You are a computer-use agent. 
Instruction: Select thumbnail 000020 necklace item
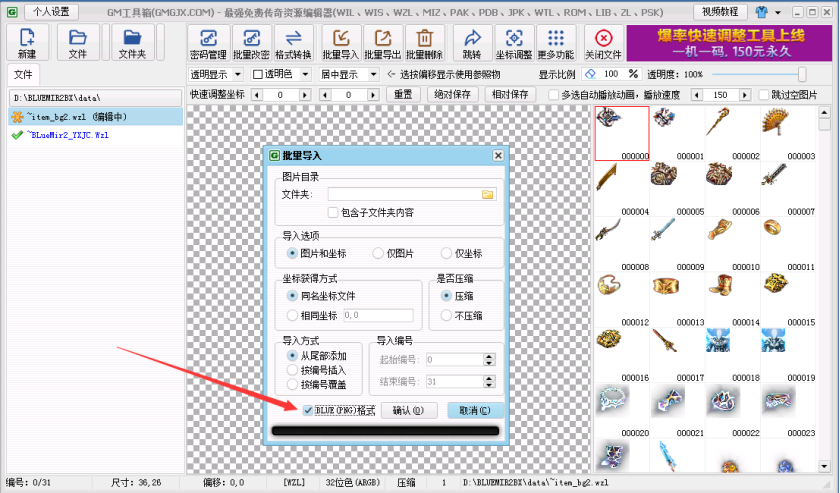[622, 410]
